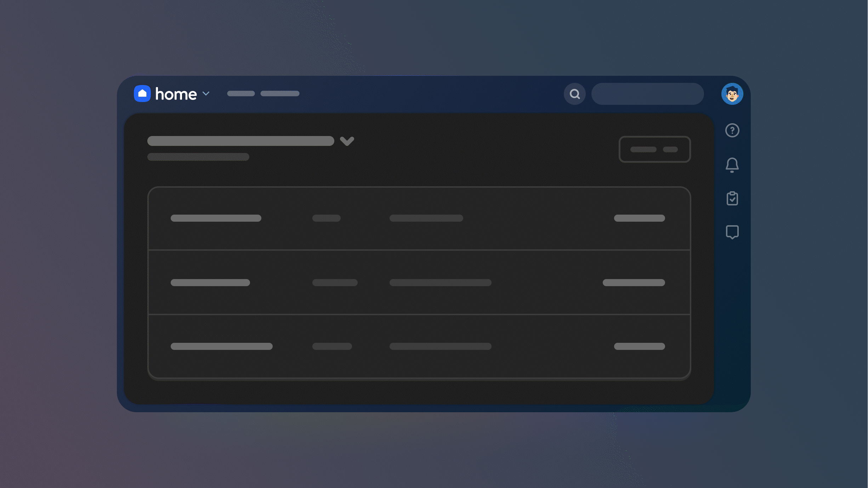
Task: Click the search magnifier icon
Action: click(x=574, y=94)
